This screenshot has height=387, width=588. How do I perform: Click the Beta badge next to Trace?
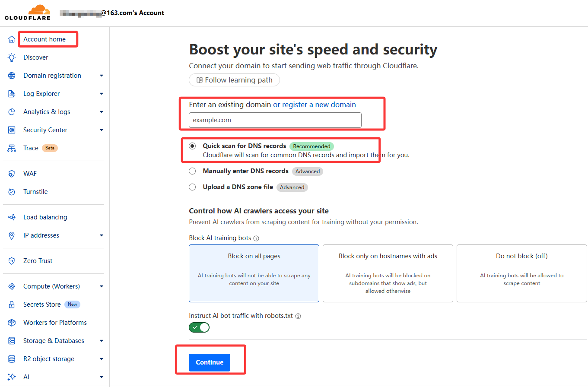pyautogui.click(x=50, y=148)
